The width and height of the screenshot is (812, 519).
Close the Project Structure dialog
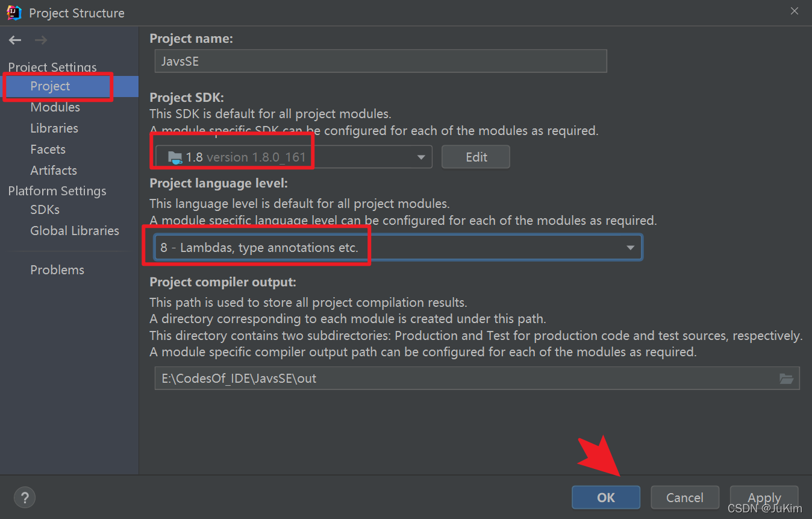tap(795, 11)
